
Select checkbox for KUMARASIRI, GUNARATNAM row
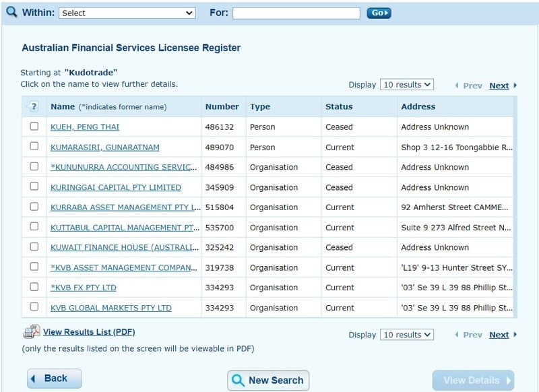[x=34, y=147]
